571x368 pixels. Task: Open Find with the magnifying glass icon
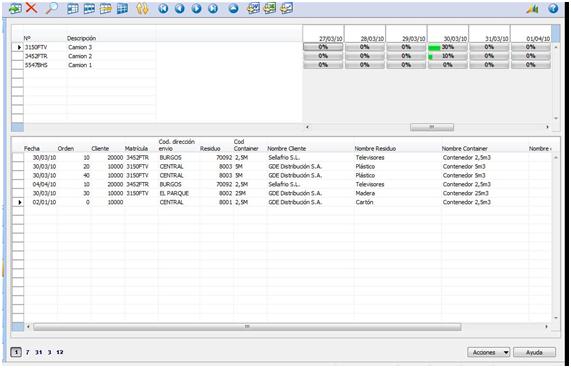coord(51,8)
